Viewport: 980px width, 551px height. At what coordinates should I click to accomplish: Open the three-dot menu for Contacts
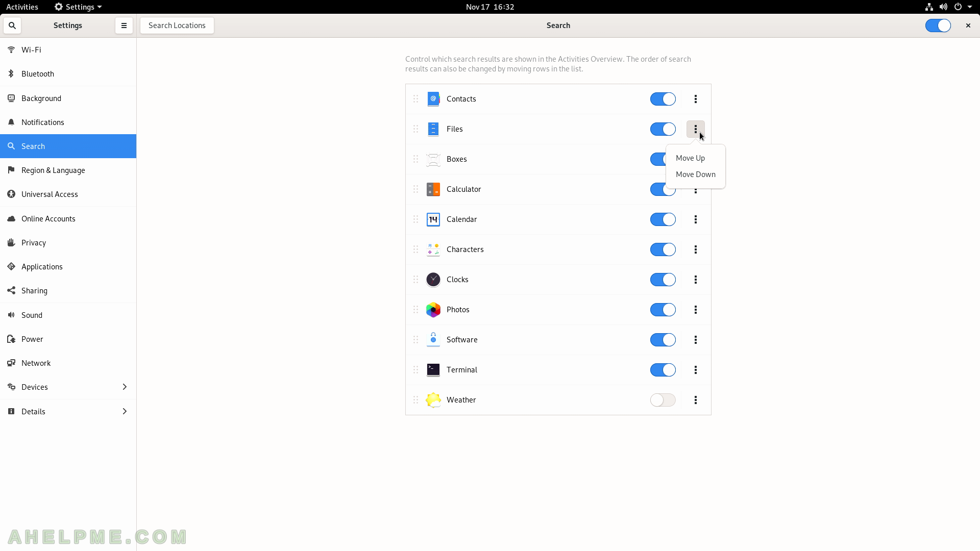[696, 99]
